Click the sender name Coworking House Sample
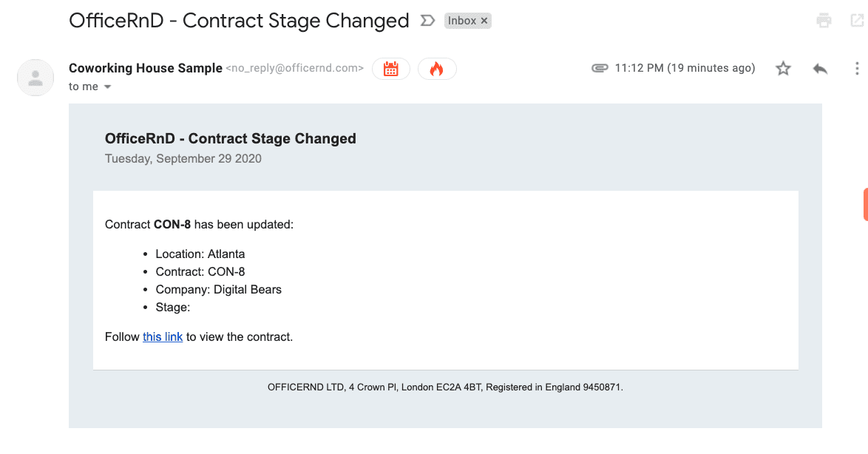868x454 pixels. 146,68
